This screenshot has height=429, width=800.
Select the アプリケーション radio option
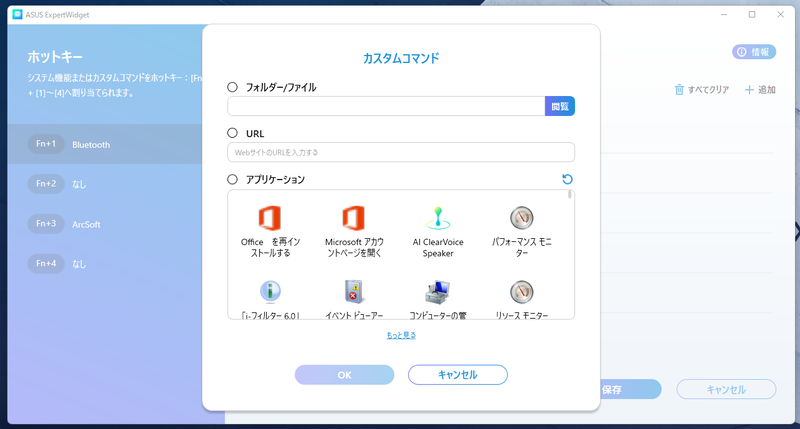[232, 179]
